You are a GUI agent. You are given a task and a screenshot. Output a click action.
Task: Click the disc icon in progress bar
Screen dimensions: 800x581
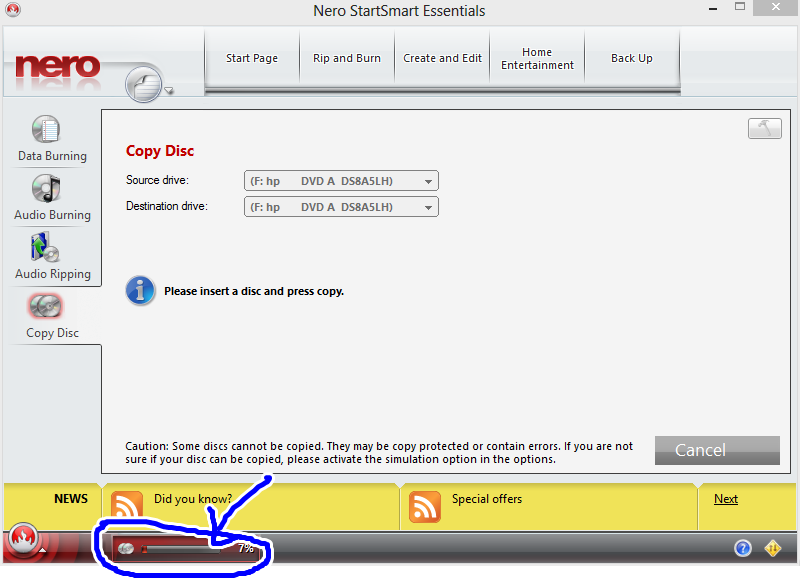[126, 549]
